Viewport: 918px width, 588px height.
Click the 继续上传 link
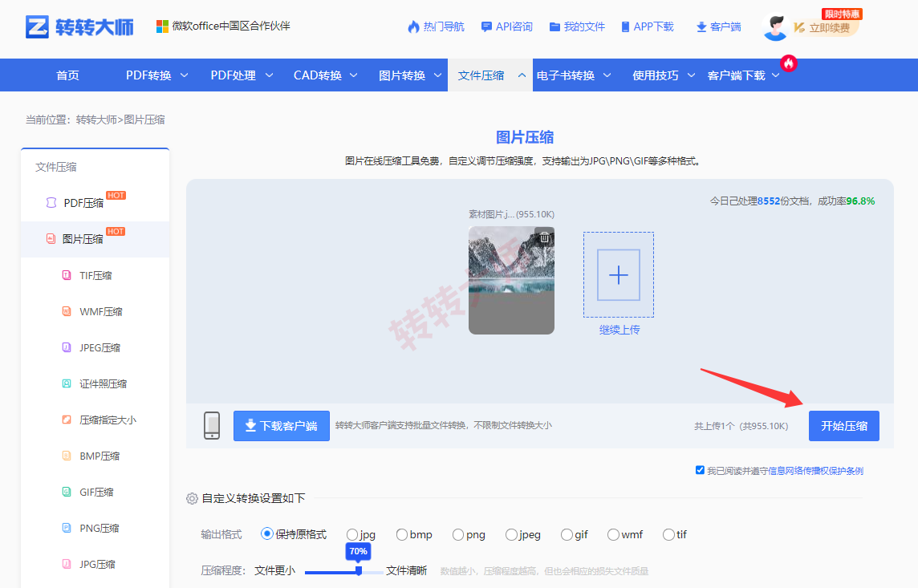(x=619, y=330)
